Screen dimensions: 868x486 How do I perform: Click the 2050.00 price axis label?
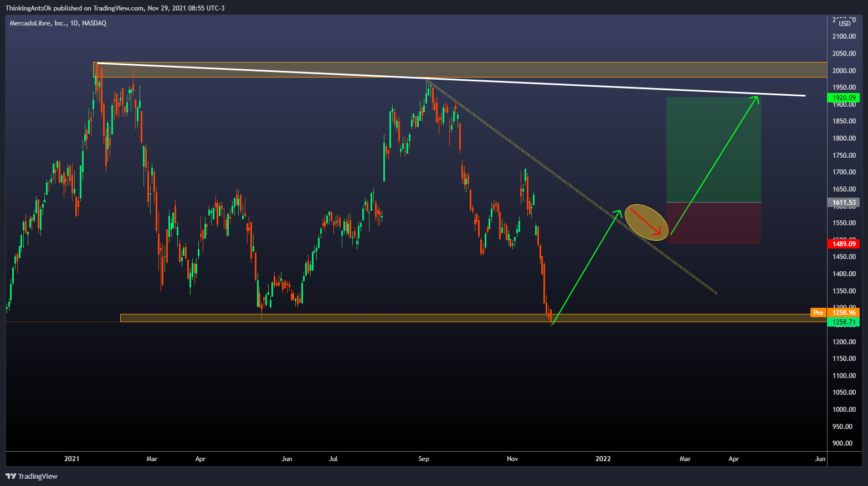click(844, 54)
